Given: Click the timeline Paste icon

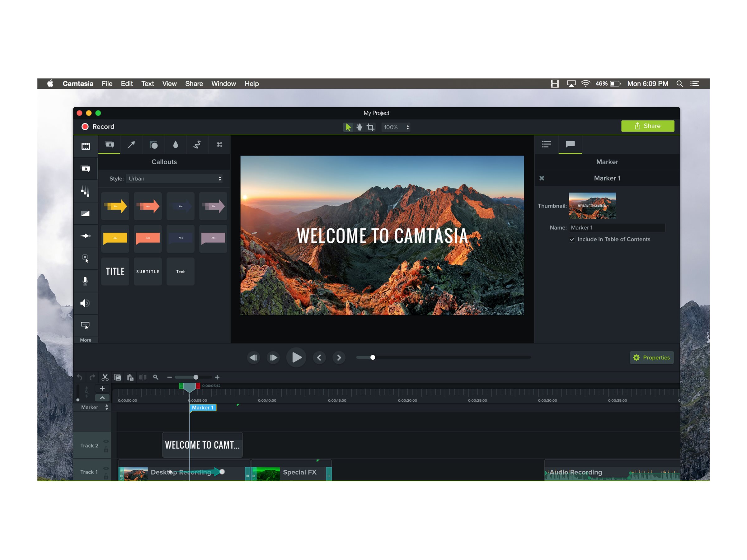Looking at the screenshot, I should click(130, 377).
